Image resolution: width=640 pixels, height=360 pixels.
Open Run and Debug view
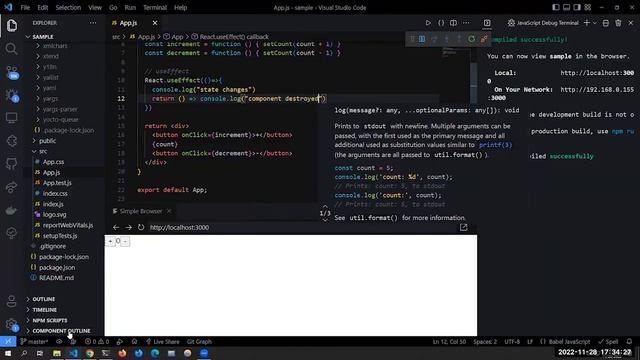point(11,95)
